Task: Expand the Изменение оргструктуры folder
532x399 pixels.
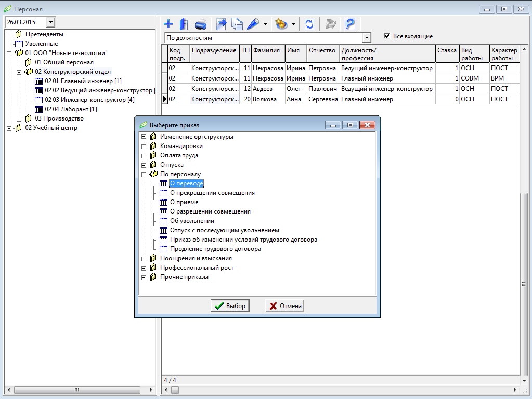Action: click(144, 137)
